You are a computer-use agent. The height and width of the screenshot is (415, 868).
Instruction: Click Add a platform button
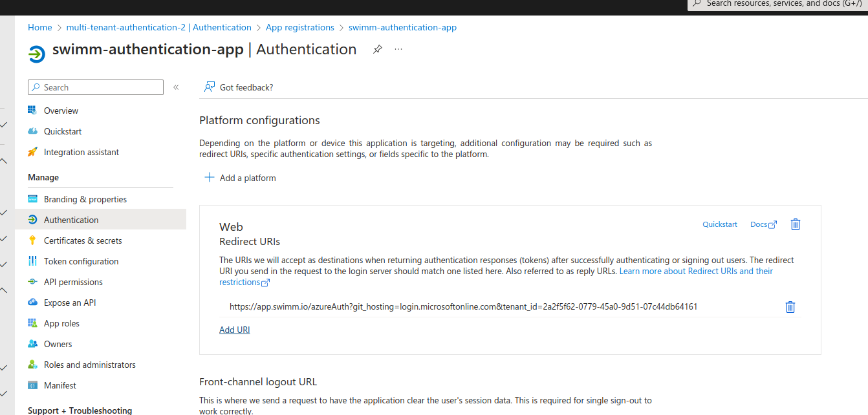[241, 178]
